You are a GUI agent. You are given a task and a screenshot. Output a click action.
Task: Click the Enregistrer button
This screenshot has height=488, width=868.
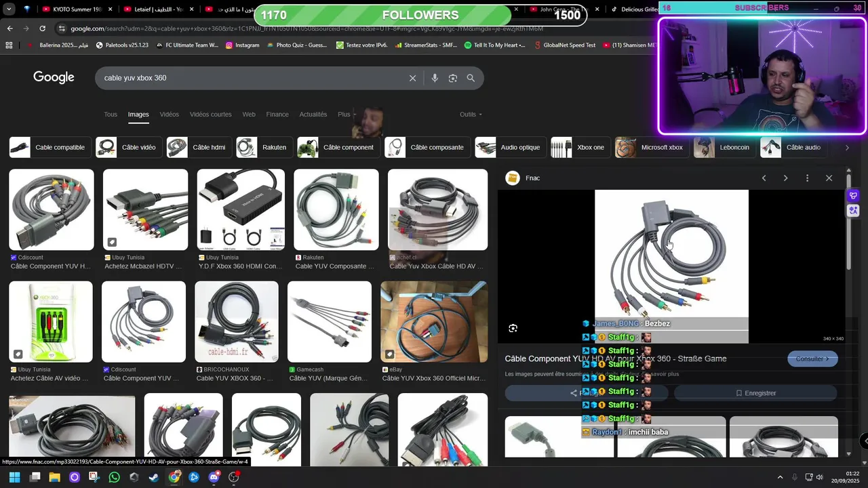tap(755, 393)
